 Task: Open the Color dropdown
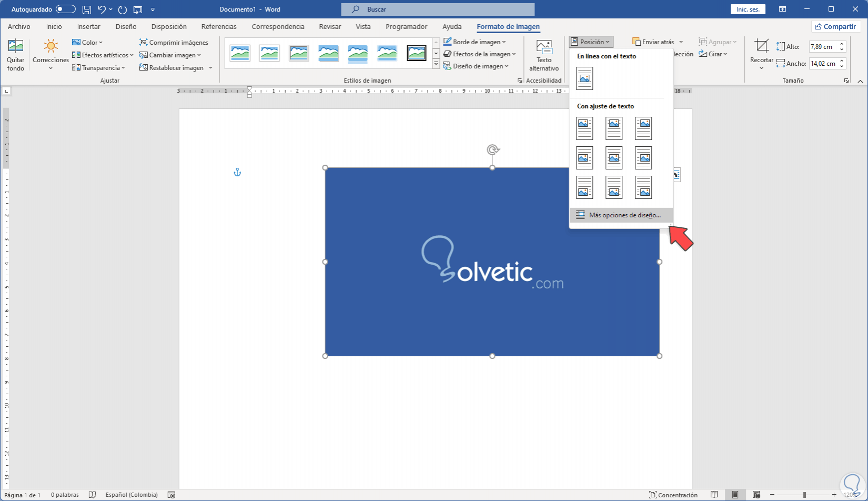(87, 42)
